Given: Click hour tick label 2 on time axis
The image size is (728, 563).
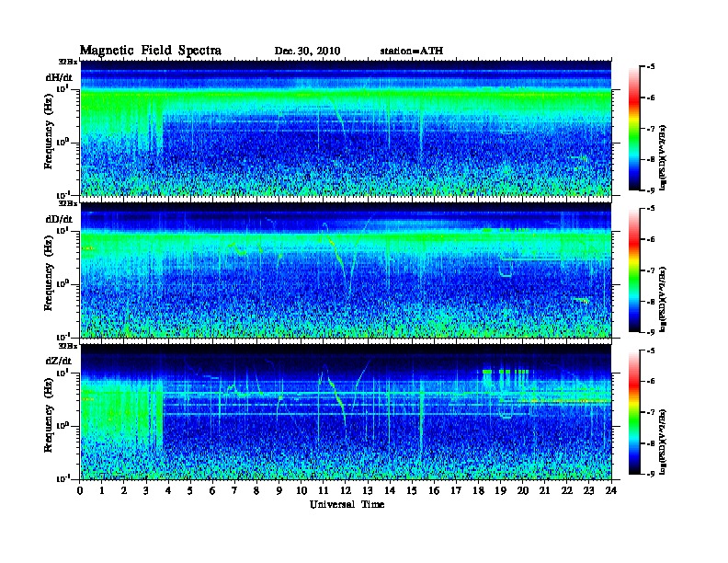Looking at the screenshot, I should click(124, 490).
